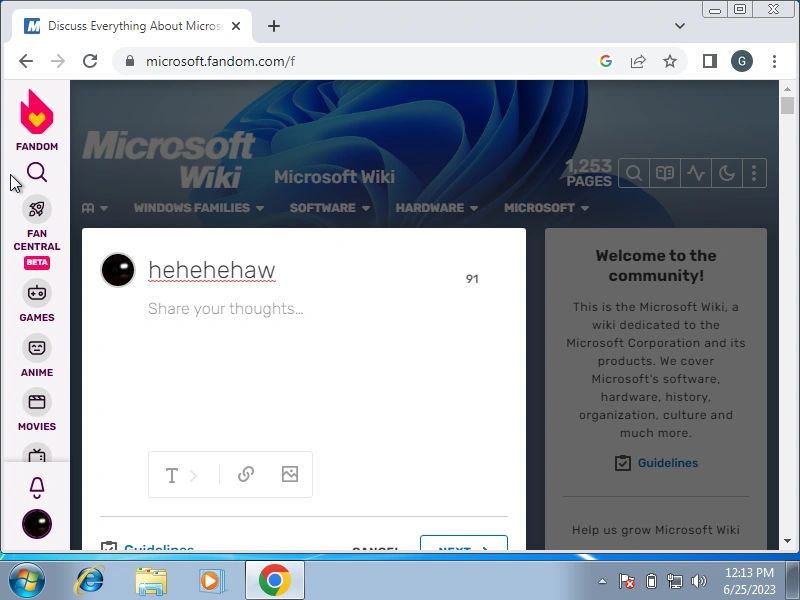This screenshot has width=800, height=600.
Task: Expand text formatting options T chevron
Action: tap(181, 475)
